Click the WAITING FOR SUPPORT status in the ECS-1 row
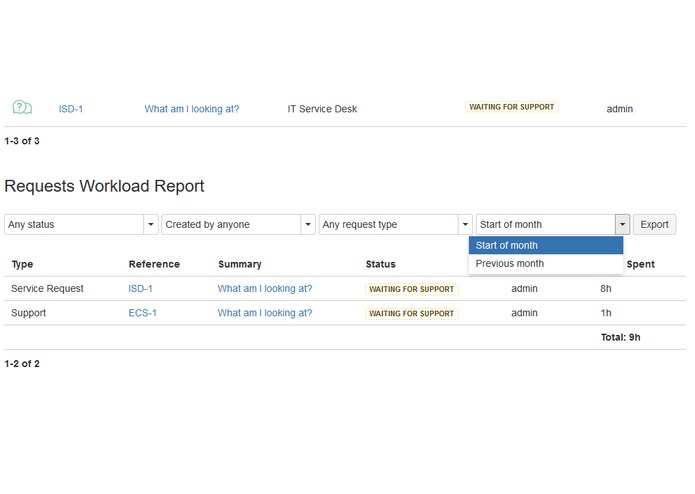695x494 pixels. pos(411,314)
